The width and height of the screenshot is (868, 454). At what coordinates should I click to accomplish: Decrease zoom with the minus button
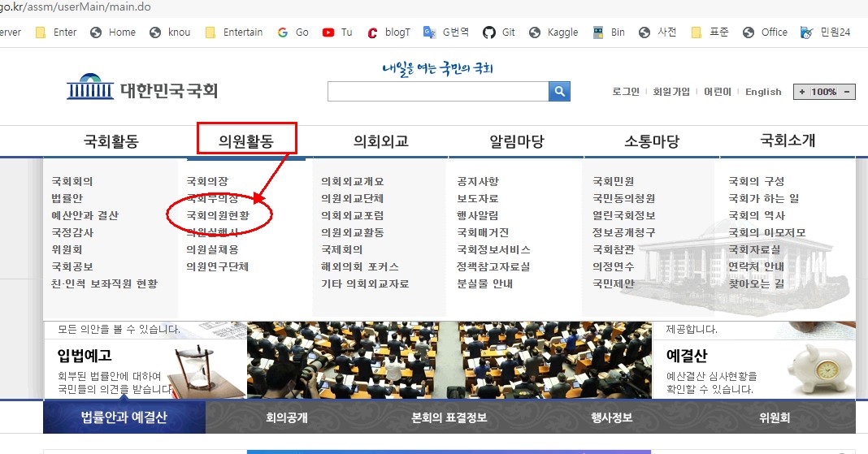tap(846, 92)
